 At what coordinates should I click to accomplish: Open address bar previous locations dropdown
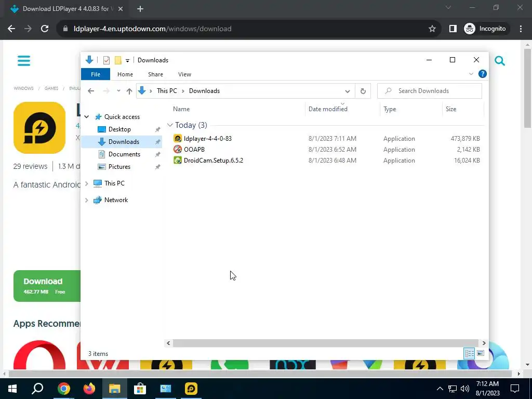click(348, 91)
